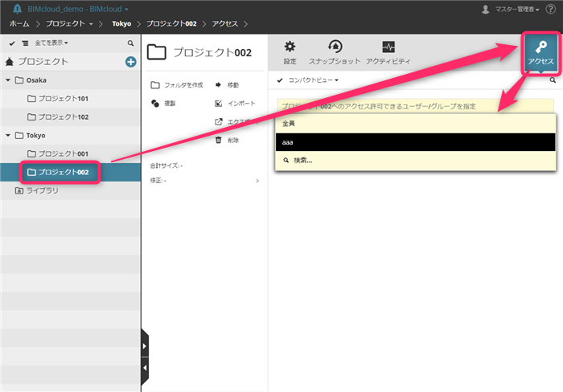The image size is (563, 392).
Task: Click アクセス in breadcrumb
Action: click(x=224, y=23)
